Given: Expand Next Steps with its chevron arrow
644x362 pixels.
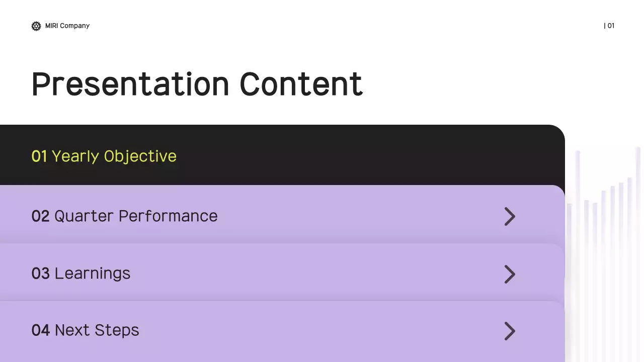Looking at the screenshot, I should 510,331.
